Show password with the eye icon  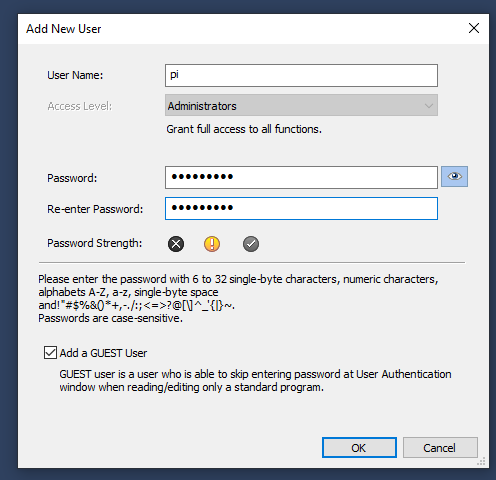click(x=454, y=176)
